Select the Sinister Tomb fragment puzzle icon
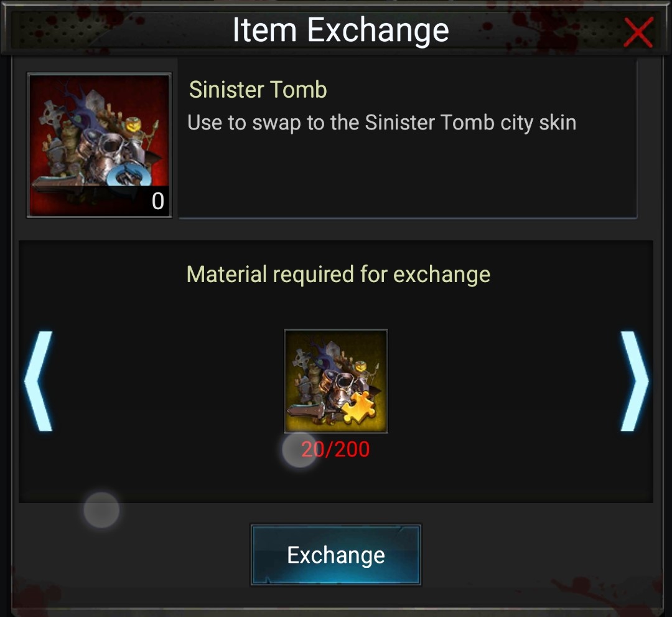The width and height of the screenshot is (672, 617). (x=336, y=381)
